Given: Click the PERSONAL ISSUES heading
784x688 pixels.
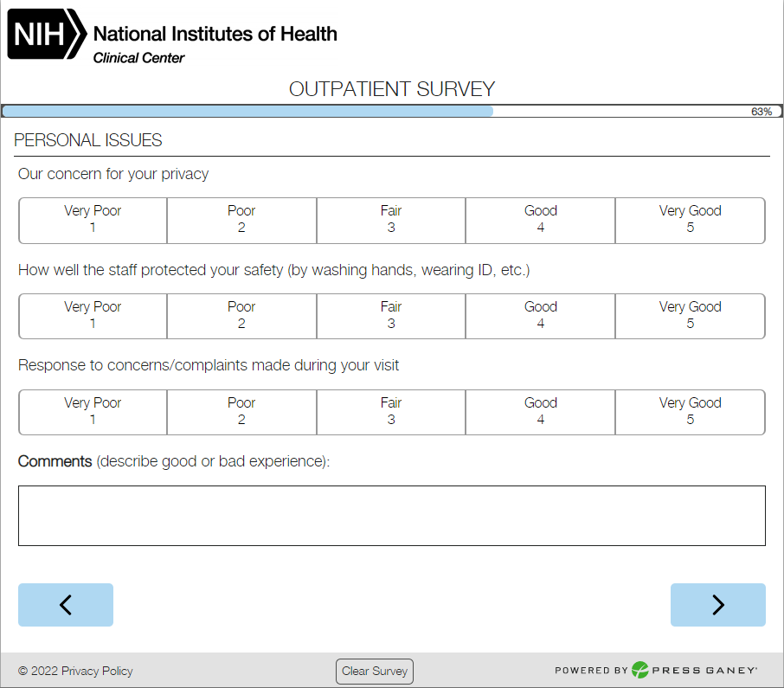Looking at the screenshot, I should (88, 140).
